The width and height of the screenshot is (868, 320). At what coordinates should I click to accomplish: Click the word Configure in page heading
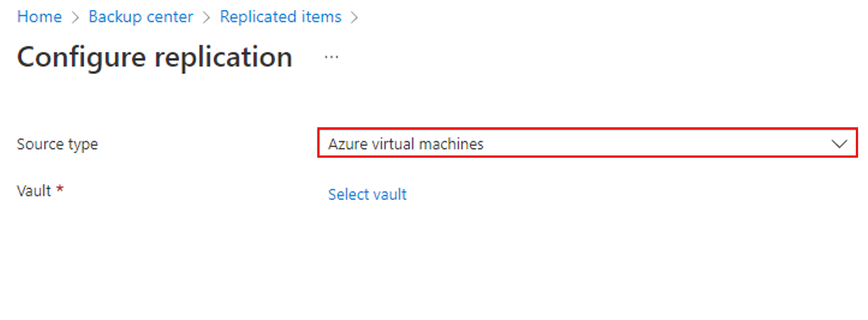82,57
